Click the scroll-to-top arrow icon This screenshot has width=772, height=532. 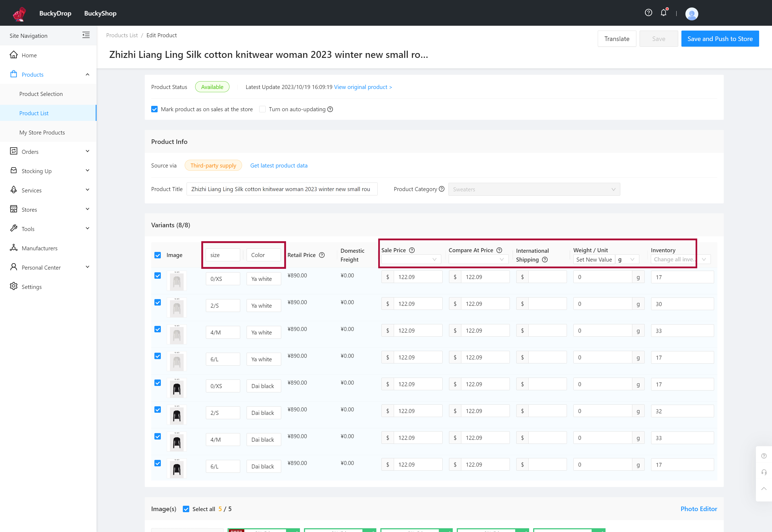(x=764, y=489)
